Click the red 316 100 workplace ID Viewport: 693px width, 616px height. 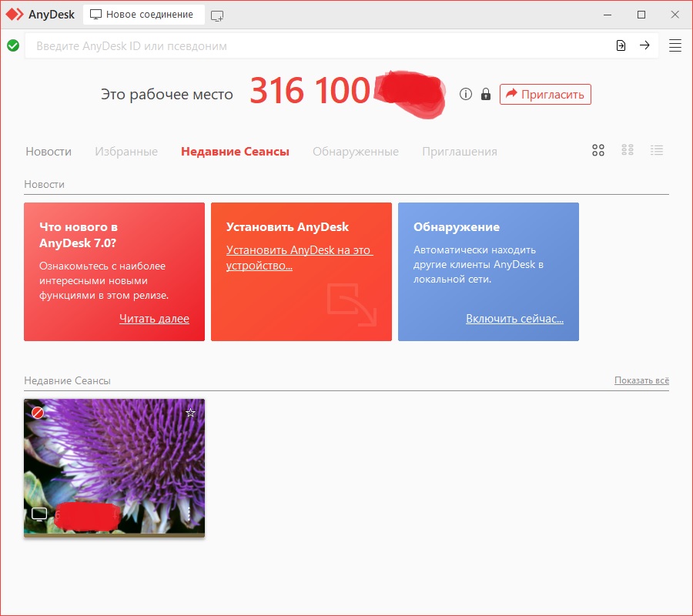[x=310, y=91]
